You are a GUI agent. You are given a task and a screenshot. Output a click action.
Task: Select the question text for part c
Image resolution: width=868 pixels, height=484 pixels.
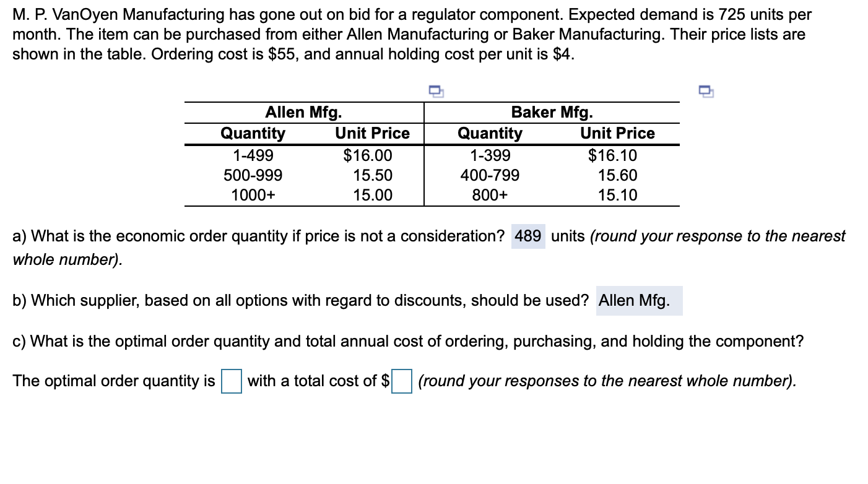tap(407, 341)
